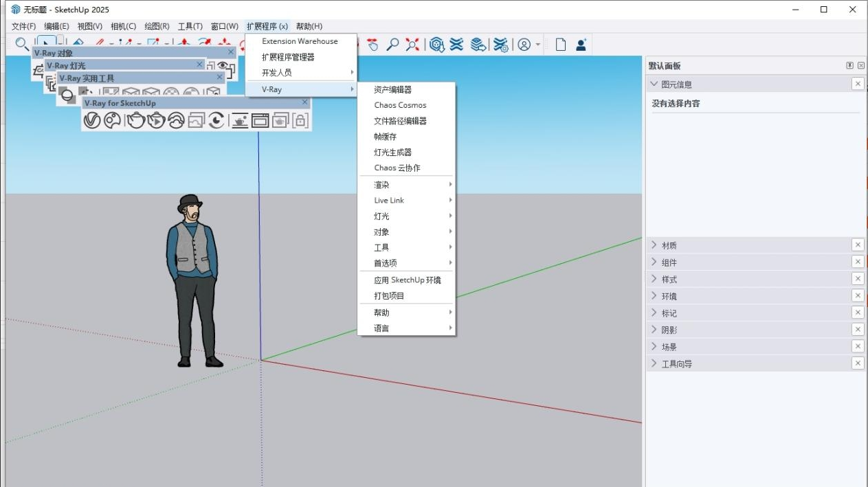The image size is (868, 487).
Task: Close the 标记 panel with its X
Action: click(x=858, y=313)
